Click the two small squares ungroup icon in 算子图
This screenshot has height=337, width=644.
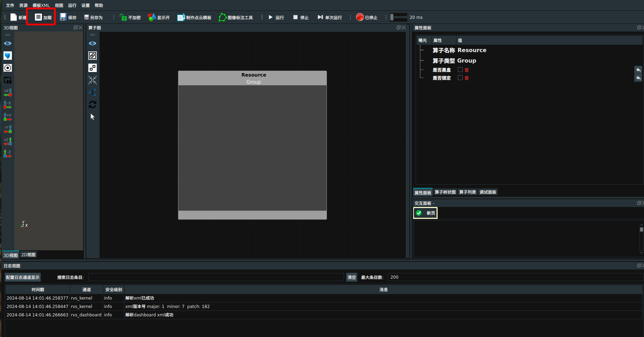click(93, 68)
